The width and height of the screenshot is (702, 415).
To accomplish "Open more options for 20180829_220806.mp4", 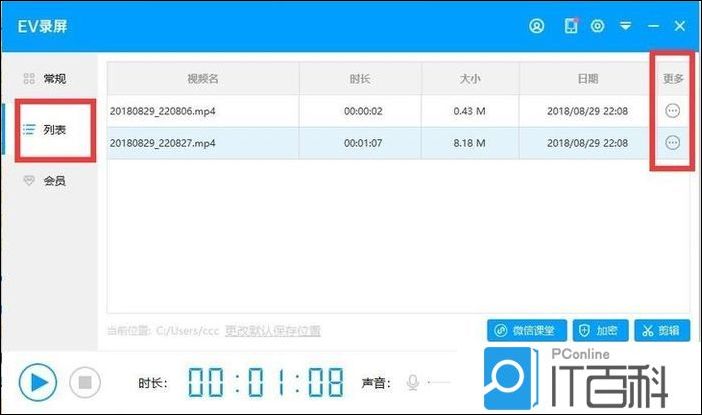I will 672,111.
